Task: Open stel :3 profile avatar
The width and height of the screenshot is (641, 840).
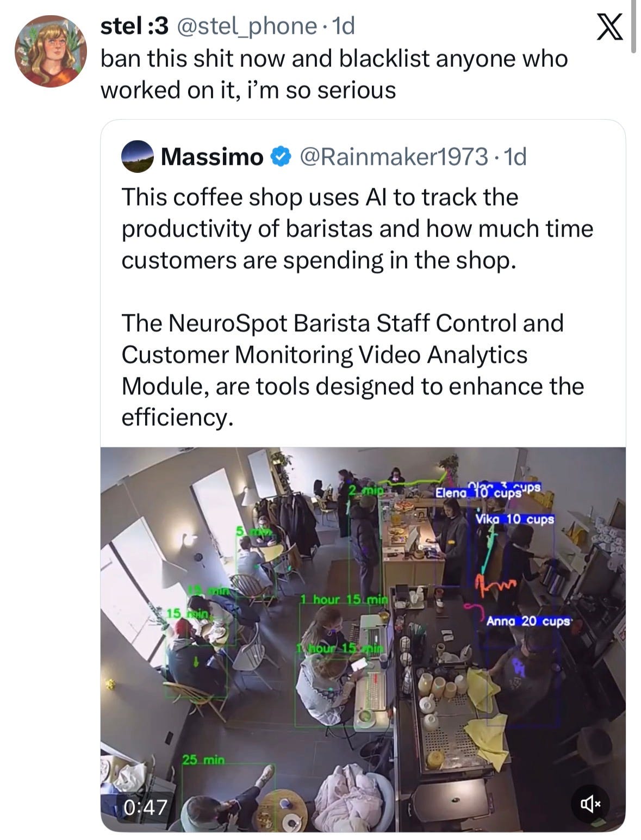Action: pos(51,51)
